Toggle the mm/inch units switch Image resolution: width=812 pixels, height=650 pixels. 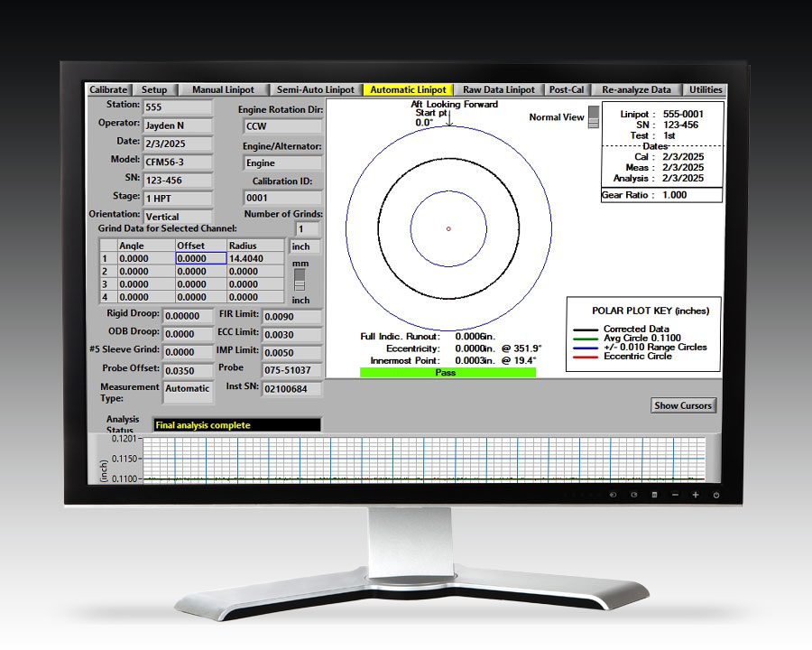tap(300, 279)
